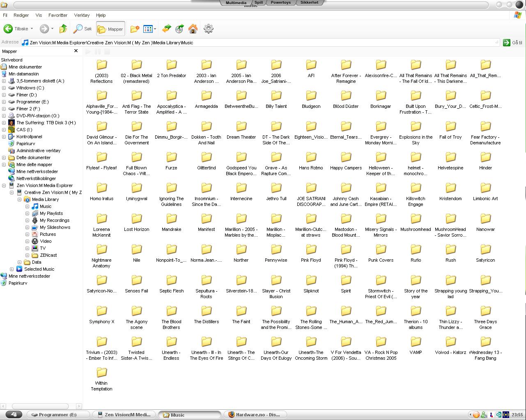Click the green up-folder arrow icon
This screenshot has height=420, width=526.
click(63, 29)
